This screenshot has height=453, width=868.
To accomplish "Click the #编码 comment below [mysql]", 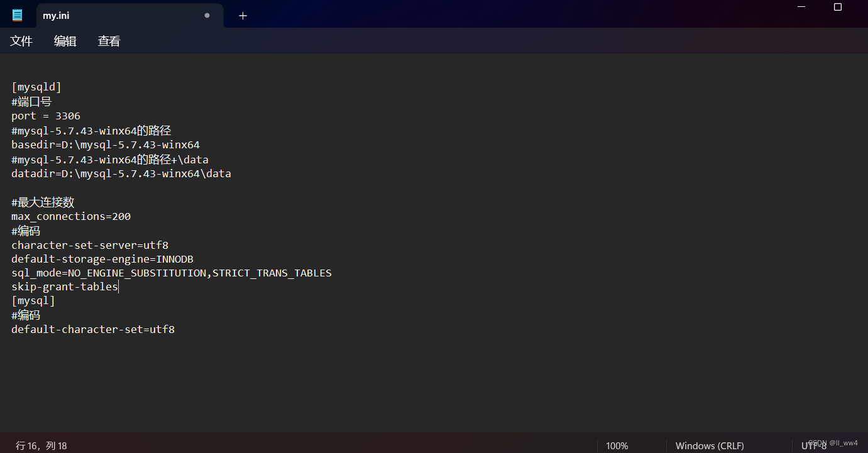I will (x=26, y=315).
